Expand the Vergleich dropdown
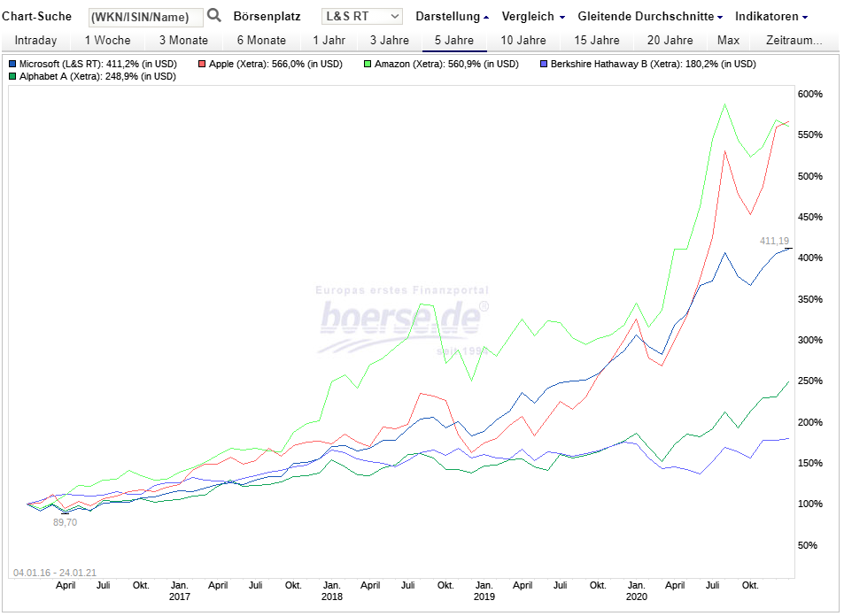The height and width of the screenshot is (616, 844). 533,16
